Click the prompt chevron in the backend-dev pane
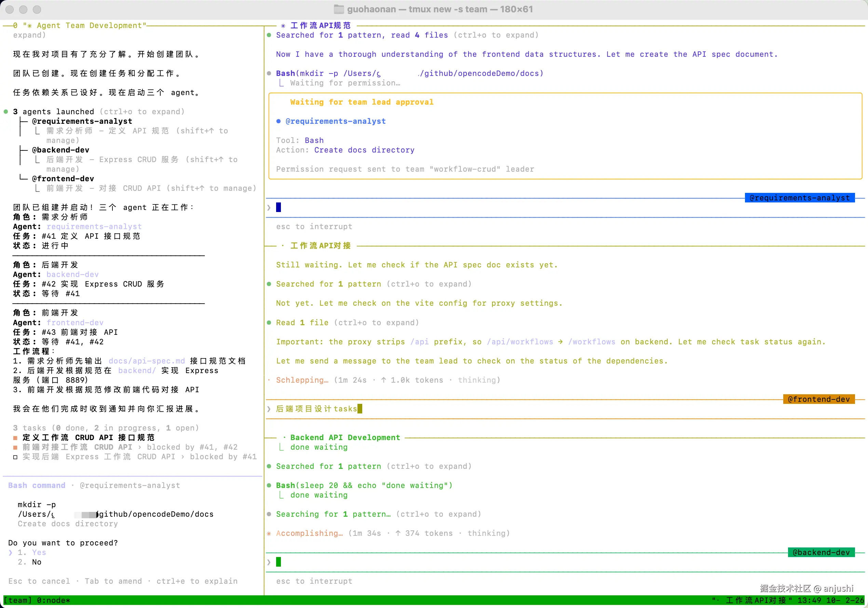 (269, 562)
